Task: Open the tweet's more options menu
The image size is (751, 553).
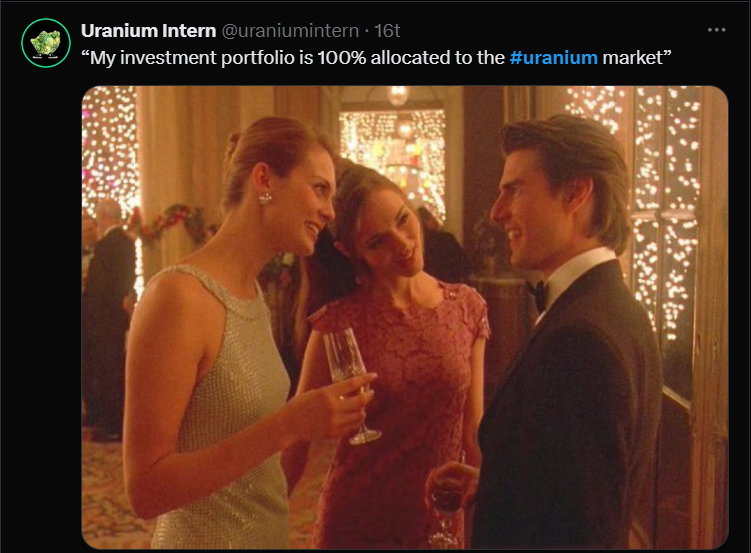Action: (x=716, y=30)
